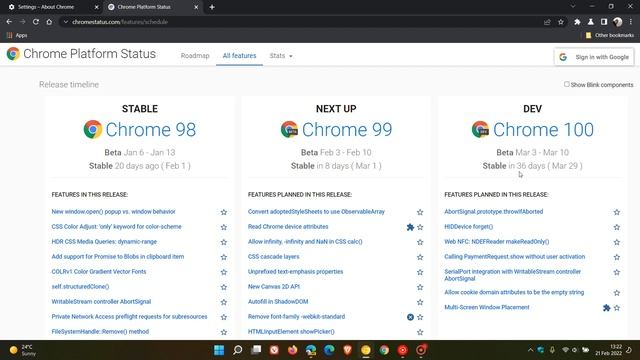Star the 'self.structuredClone()' feature

click(x=224, y=287)
